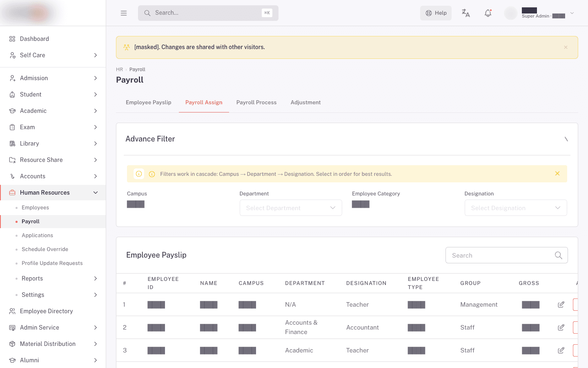Toggle the sidebar hamburger menu
Screen dimensions: 588x368
[x=124, y=13]
